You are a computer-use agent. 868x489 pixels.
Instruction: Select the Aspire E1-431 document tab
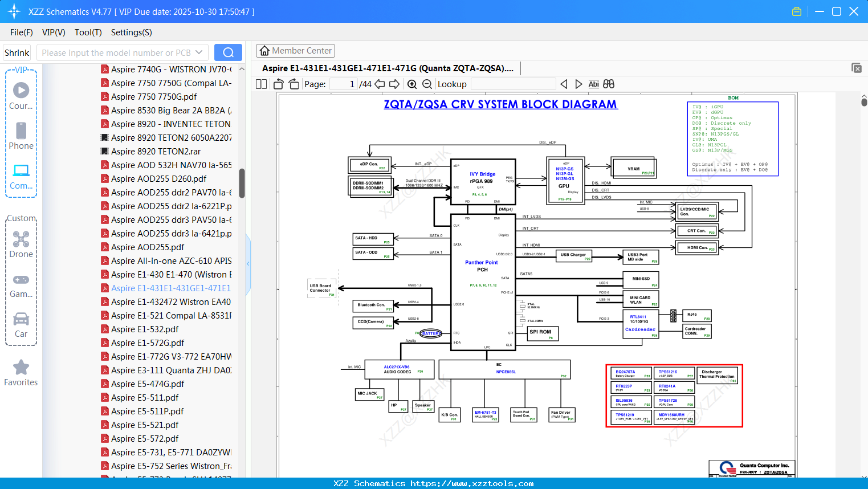pyautogui.click(x=388, y=68)
